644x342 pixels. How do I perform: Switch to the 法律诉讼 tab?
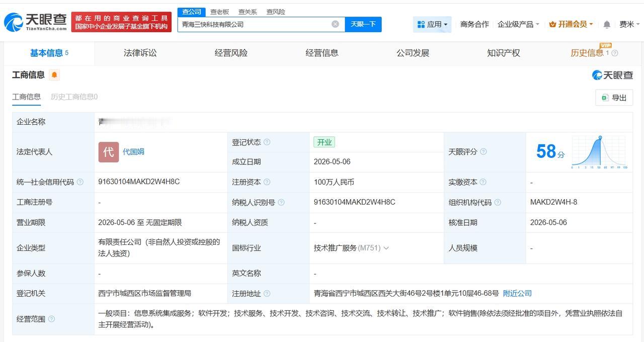[140, 53]
